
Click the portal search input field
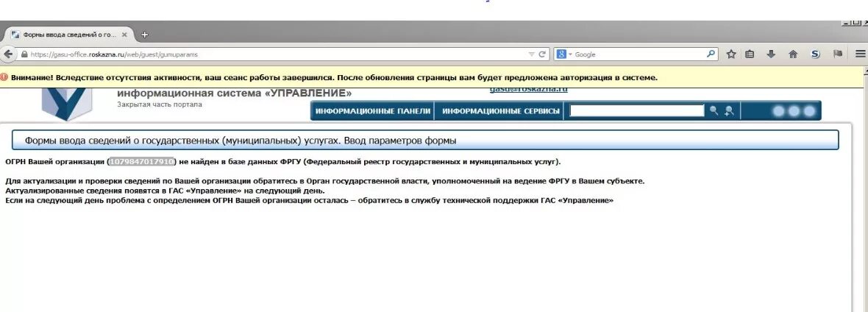pos(637,111)
